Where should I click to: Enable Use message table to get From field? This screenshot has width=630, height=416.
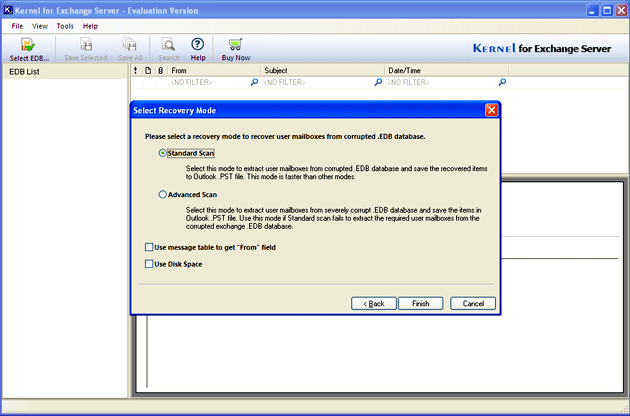click(149, 247)
